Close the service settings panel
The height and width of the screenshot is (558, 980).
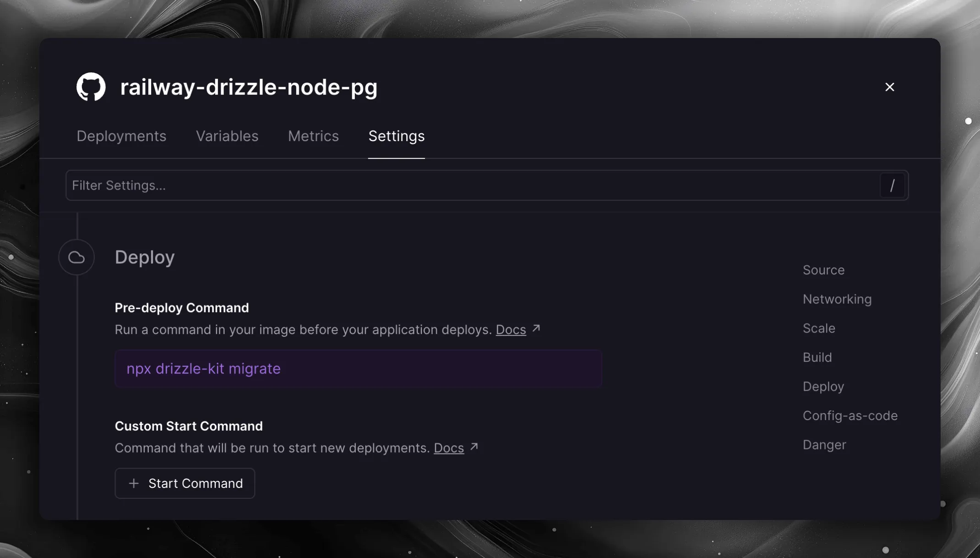(889, 87)
